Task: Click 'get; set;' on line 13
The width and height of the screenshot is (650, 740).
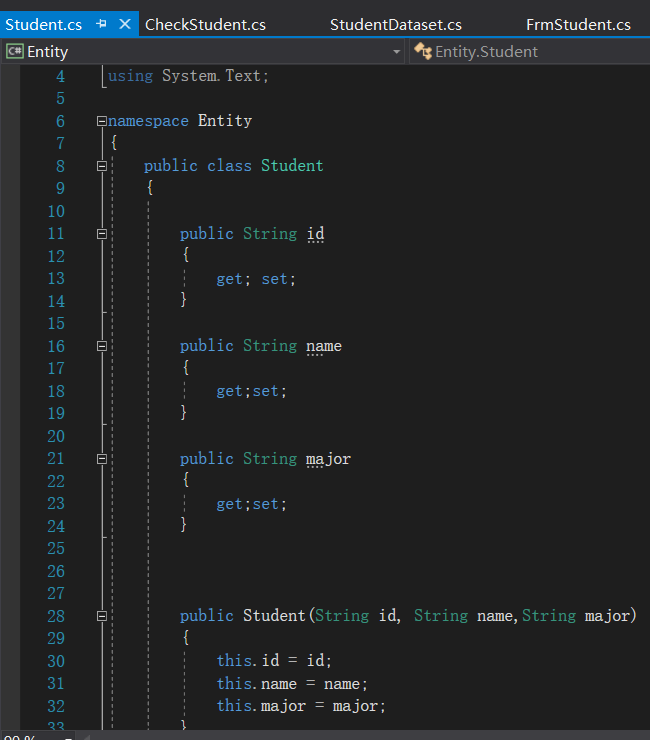Action: [x=256, y=279]
